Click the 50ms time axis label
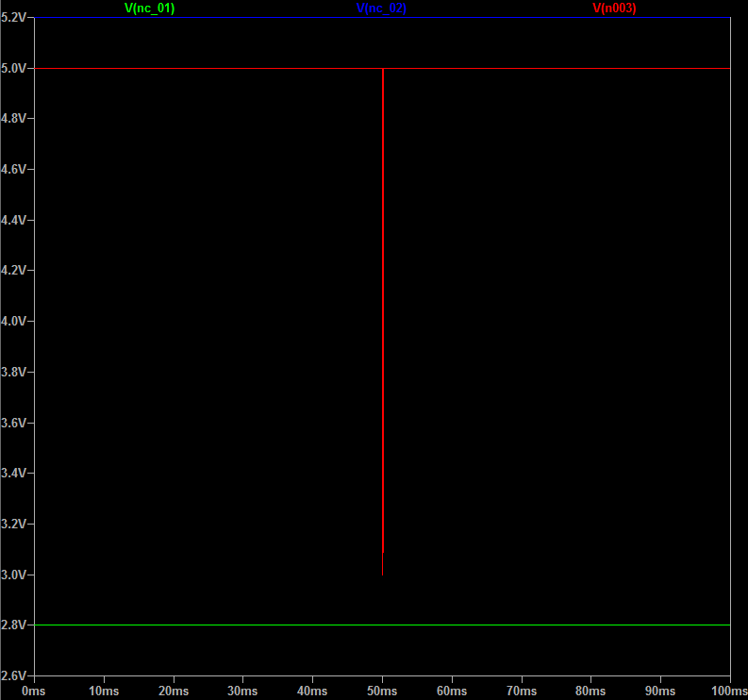Screen dimensions: 748x700 382,691
